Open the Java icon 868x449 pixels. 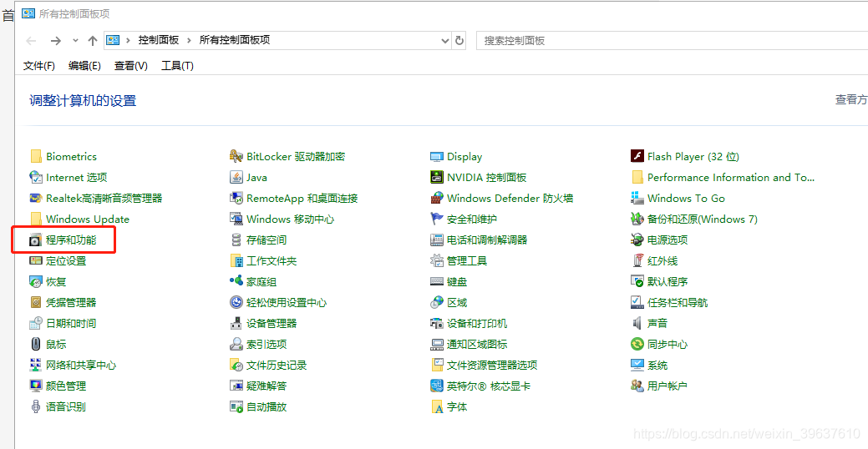point(236,178)
